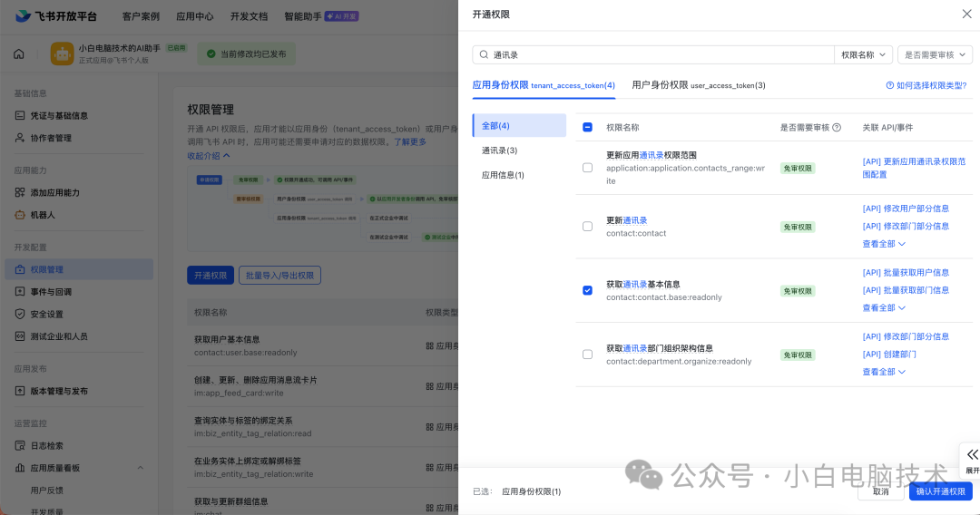Click 批量导入/导出权限 button
Image resolution: width=980 pixels, height=515 pixels.
click(279, 276)
